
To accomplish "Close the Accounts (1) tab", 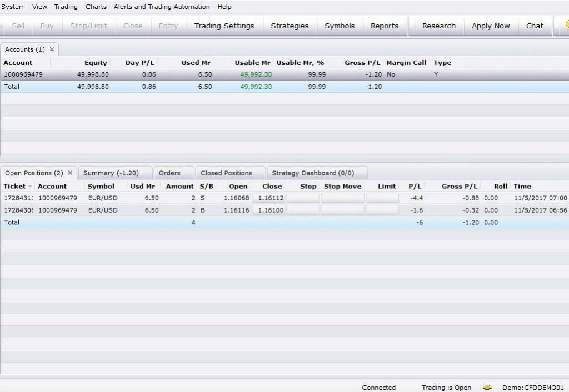I will (x=52, y=49).
